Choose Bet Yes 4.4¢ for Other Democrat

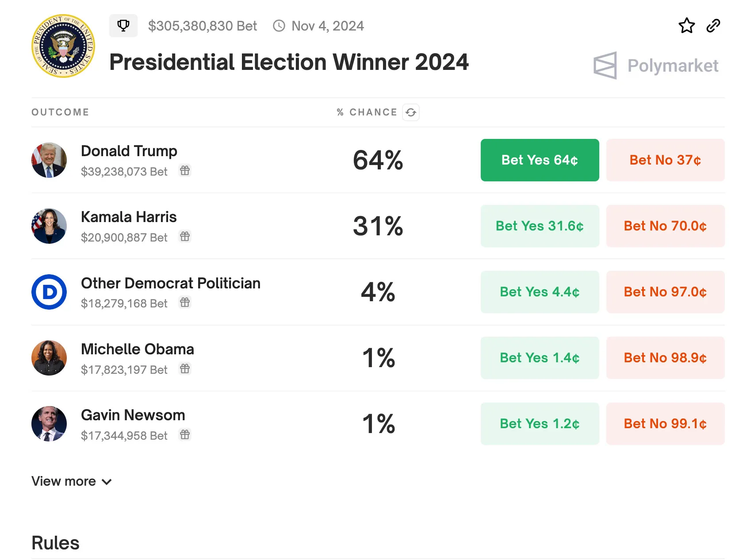(x=540, y=292)
